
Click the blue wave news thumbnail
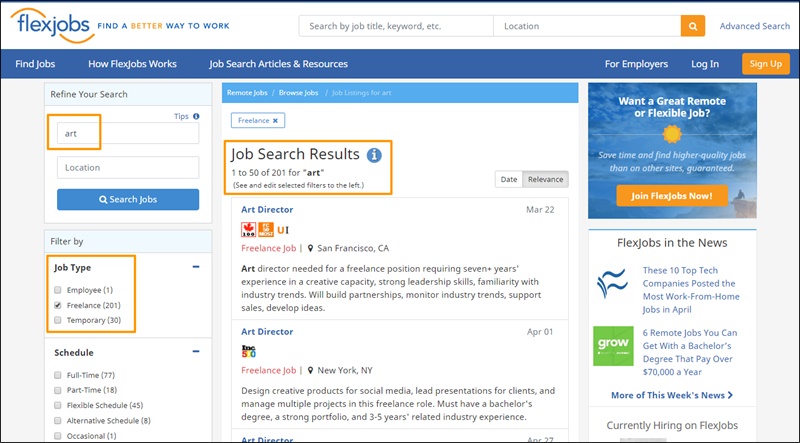click(612, 283)
